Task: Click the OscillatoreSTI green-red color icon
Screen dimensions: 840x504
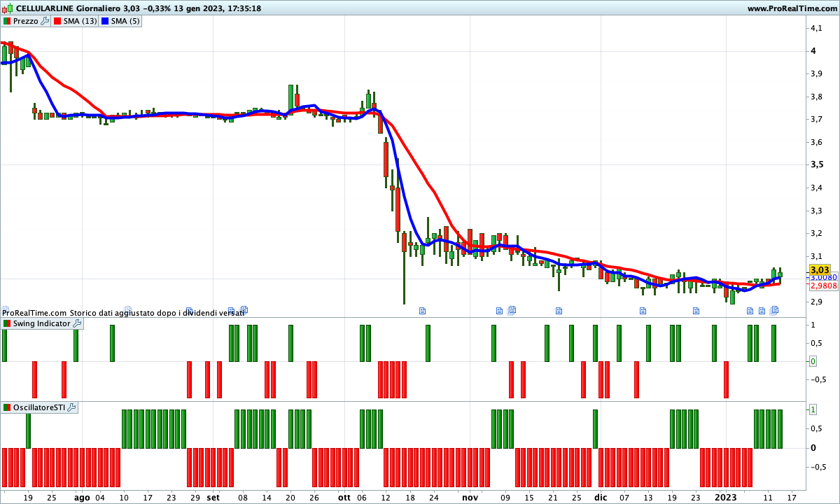Action: 7,407
